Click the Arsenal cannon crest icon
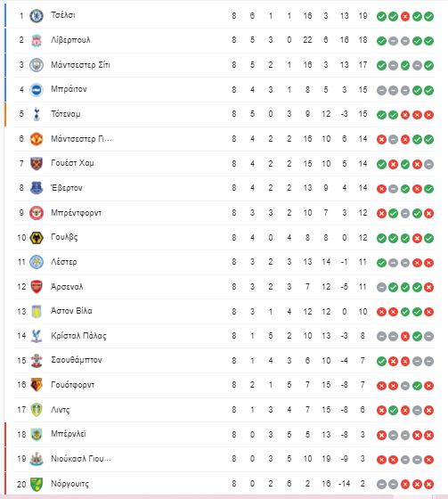 pos(37,287)
